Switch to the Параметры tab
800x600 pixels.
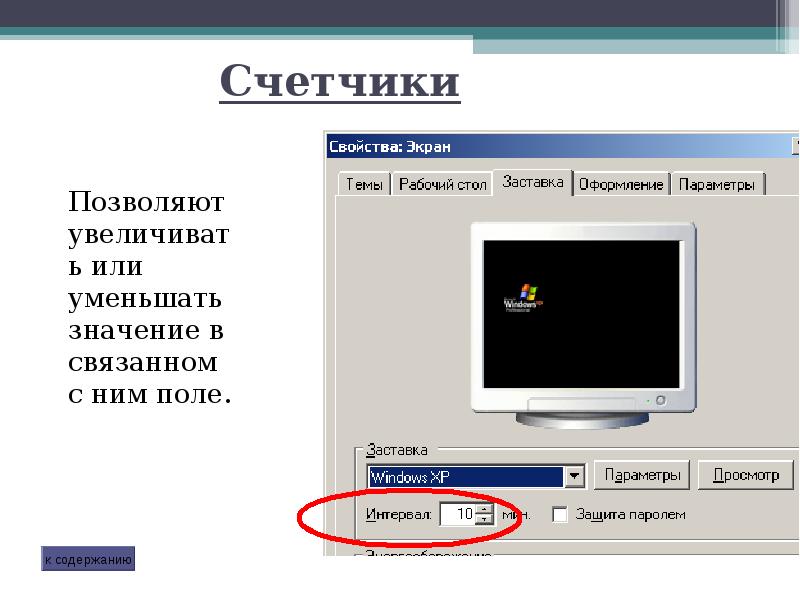tap(716, 185)
